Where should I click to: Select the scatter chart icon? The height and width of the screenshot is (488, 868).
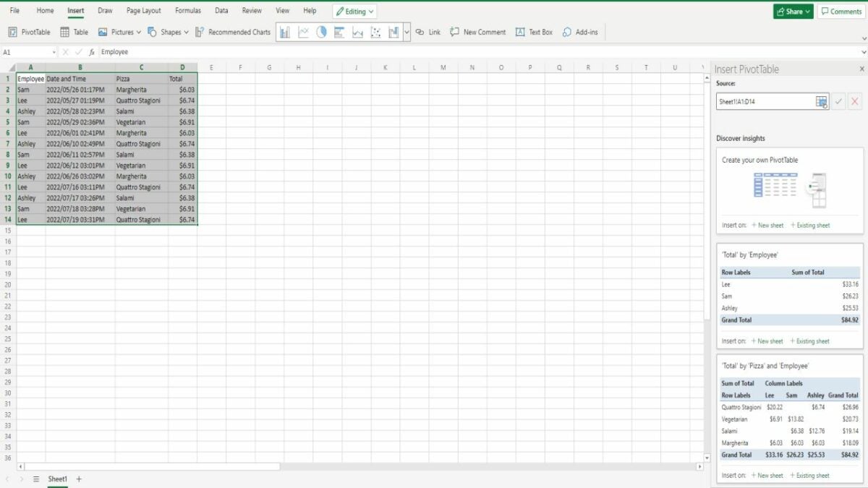point(375,32)
